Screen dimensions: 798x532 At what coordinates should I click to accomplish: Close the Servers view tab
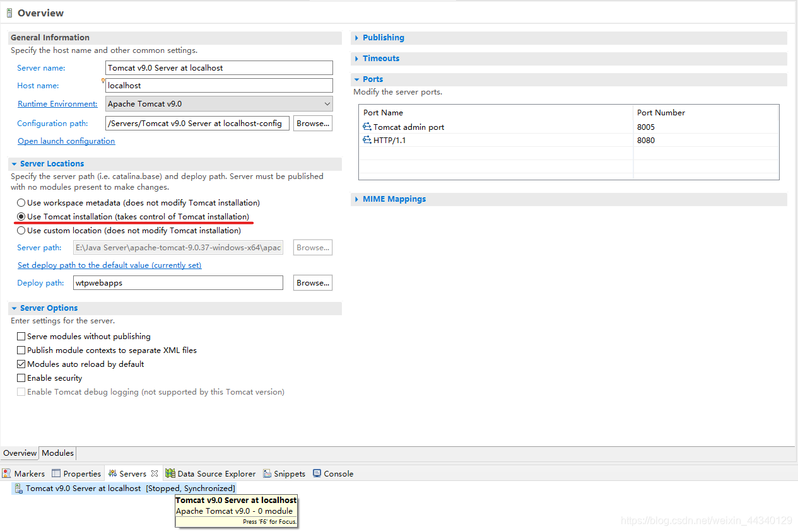coord(155,473)
